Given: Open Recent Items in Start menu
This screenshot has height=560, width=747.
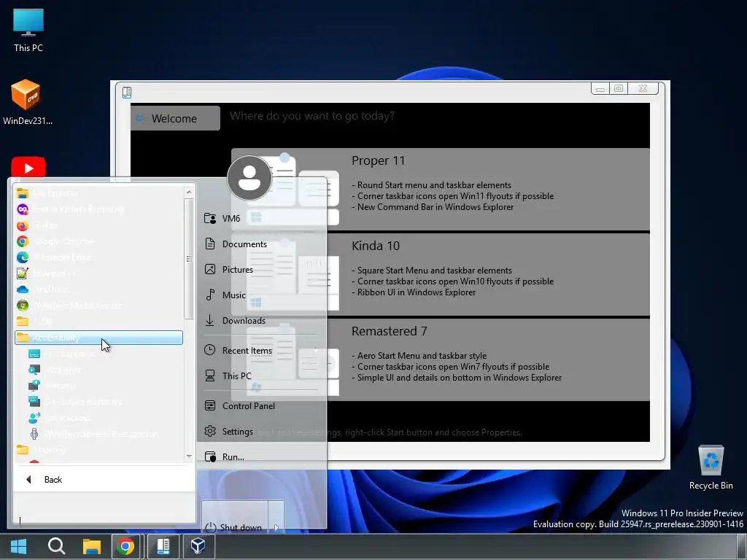Looking at the screenshot, I should coord(261,351).
